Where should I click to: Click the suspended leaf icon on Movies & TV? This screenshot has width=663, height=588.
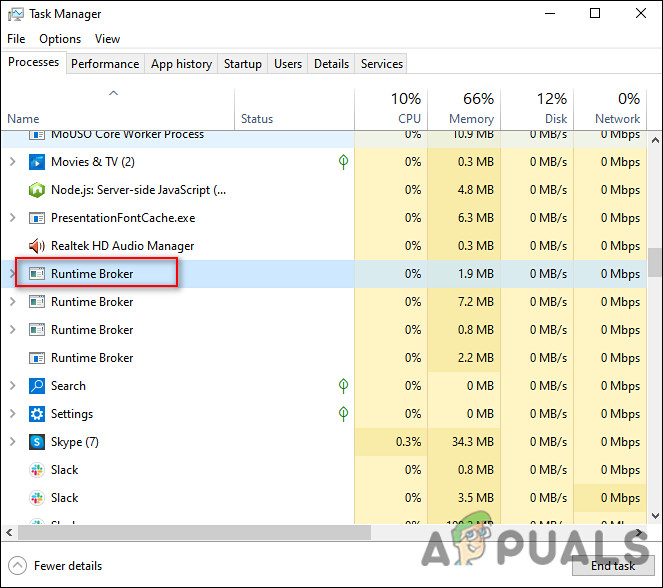pyautogui.click(x=343, y=161)
